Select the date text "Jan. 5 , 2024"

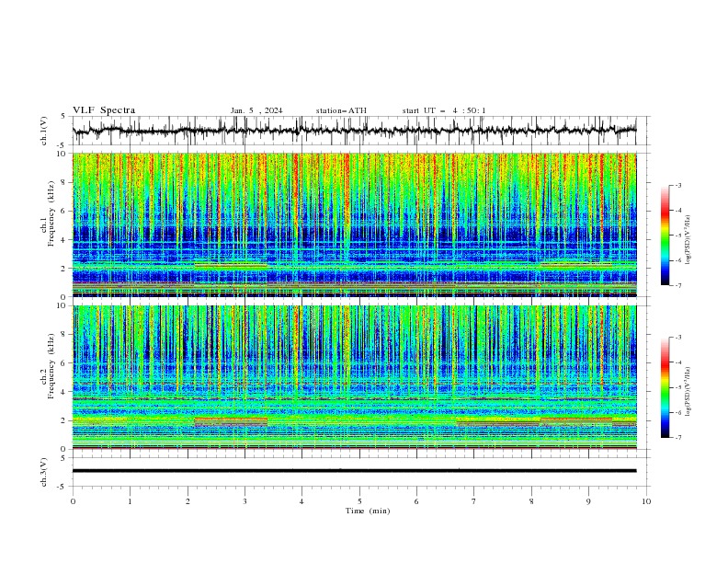(256, 110)
